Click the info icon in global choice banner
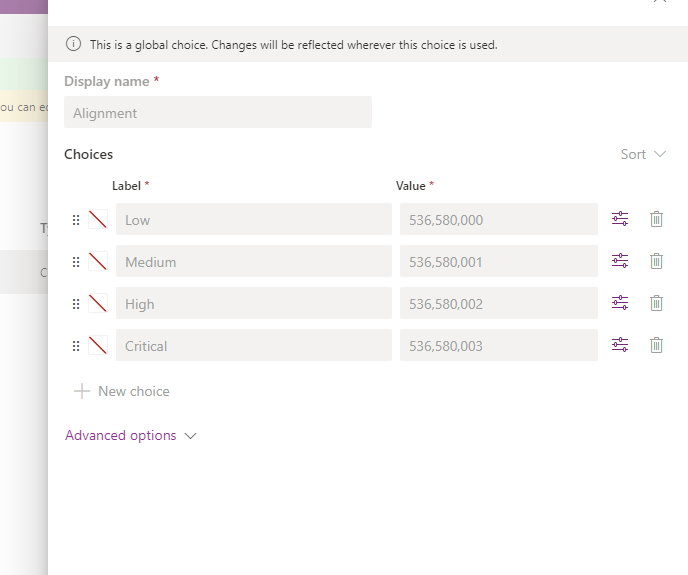This screenshot has height=575, width=688. (73, 44)
